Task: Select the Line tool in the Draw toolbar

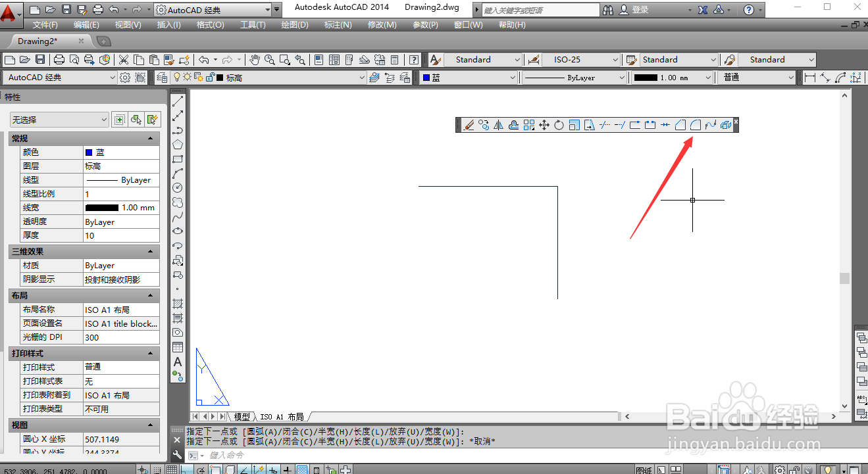Action: (178, 101)
